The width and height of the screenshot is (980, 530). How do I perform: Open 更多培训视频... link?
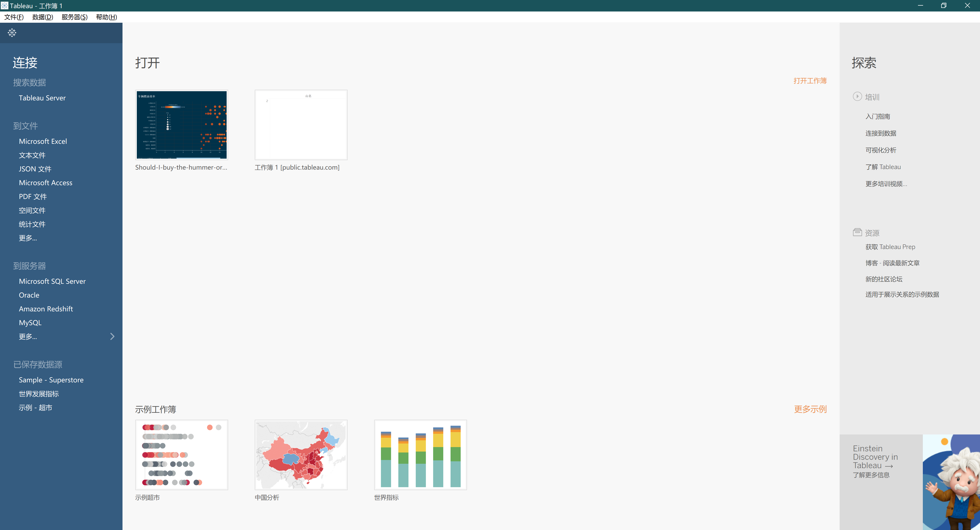(x=886, y=184)
